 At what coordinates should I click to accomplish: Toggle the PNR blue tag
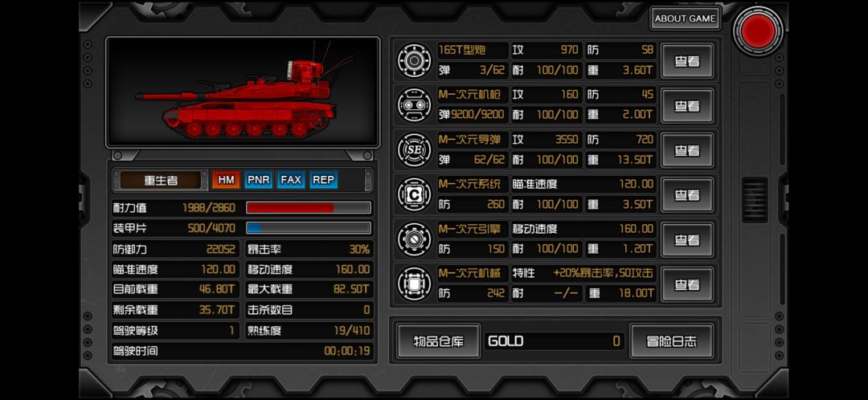coord(259,180)
